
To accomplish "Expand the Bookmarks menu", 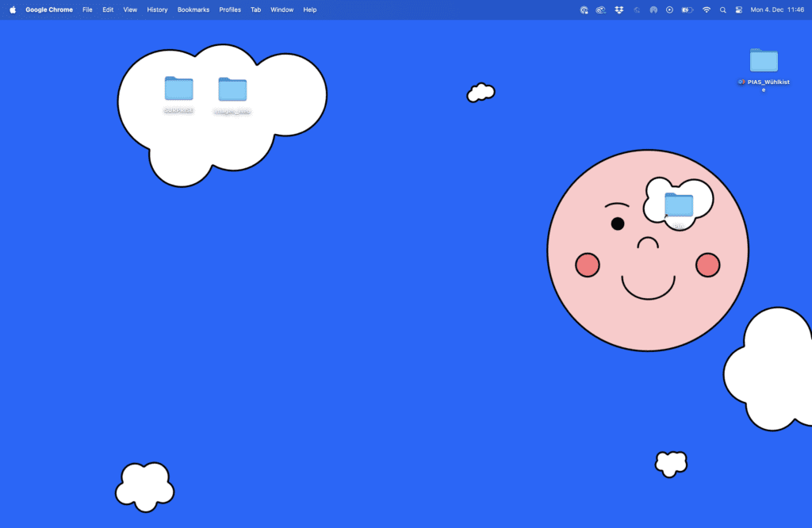I will (x=193, y=10).
